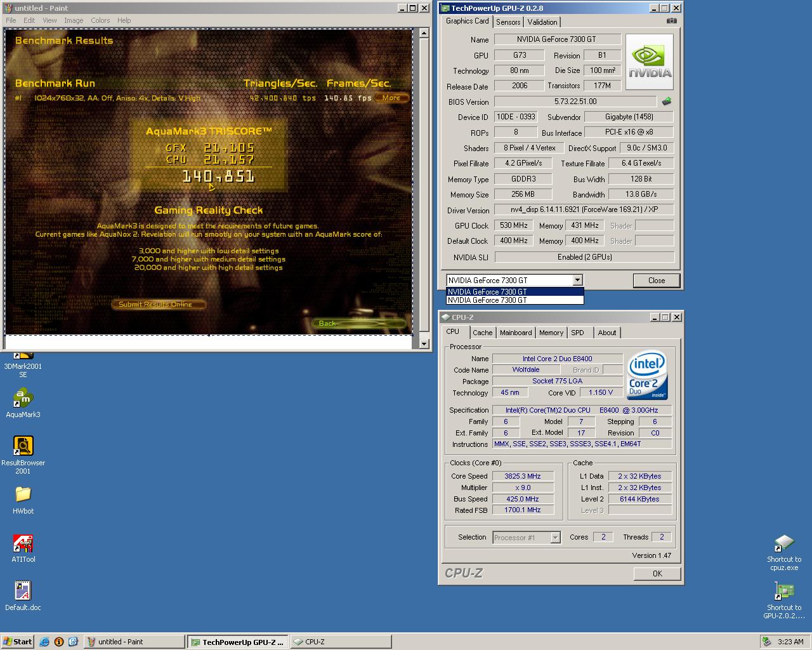Image resolution: width=812 pixels, height=650 pixels.
Task: Click the Intel Core 2 Duo logo
Action: click(x=647, y=376)
